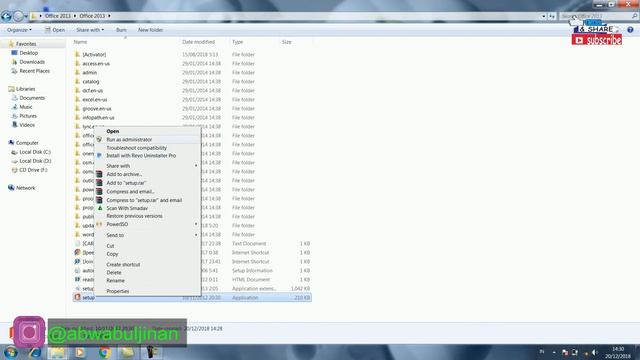Open Windows Media Player from taskbar
Image resolution: width=640 pixels, height=360 pixels.
coord(80,352)
